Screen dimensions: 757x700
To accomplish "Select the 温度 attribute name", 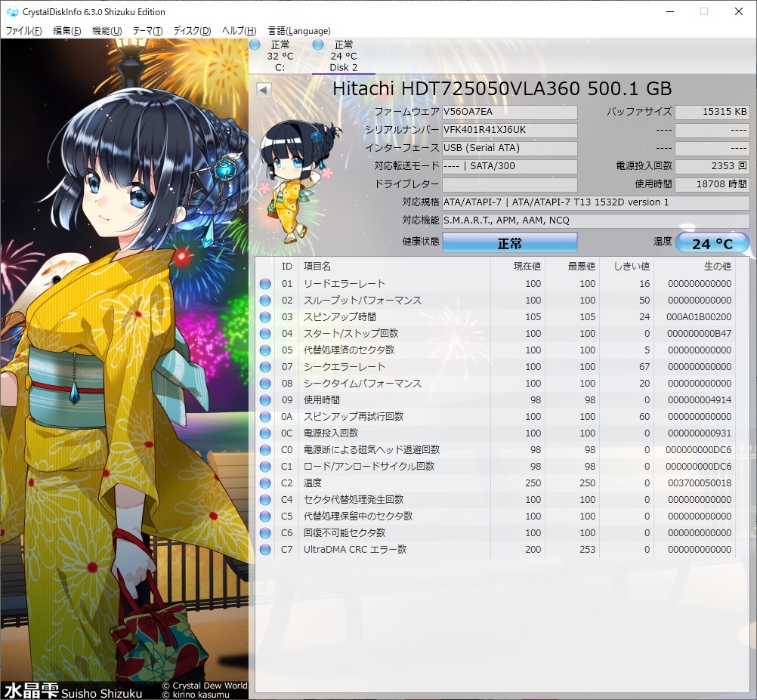I will tap(312, 483).
